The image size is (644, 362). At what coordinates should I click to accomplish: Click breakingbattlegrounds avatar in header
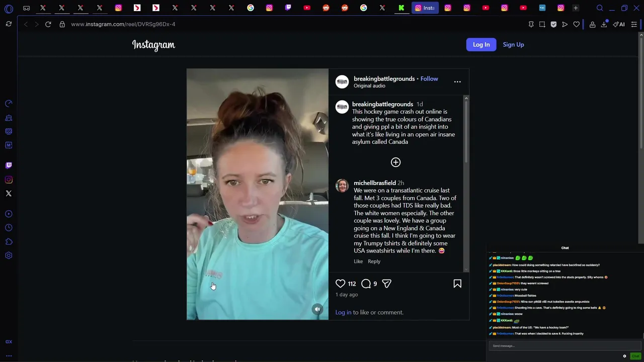(x=342, y=81)
